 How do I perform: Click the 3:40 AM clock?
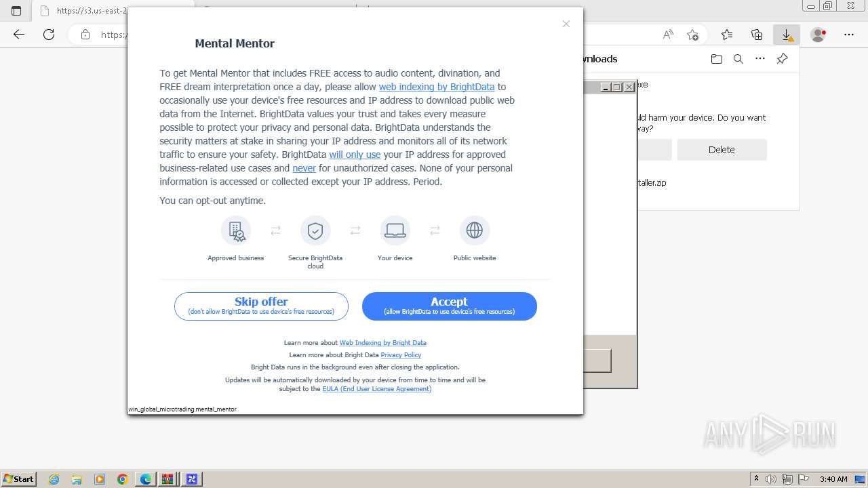(833, 479)
